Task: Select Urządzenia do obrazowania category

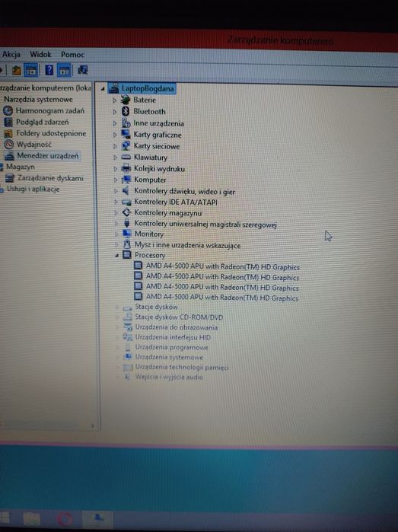Action: [177, 327]
